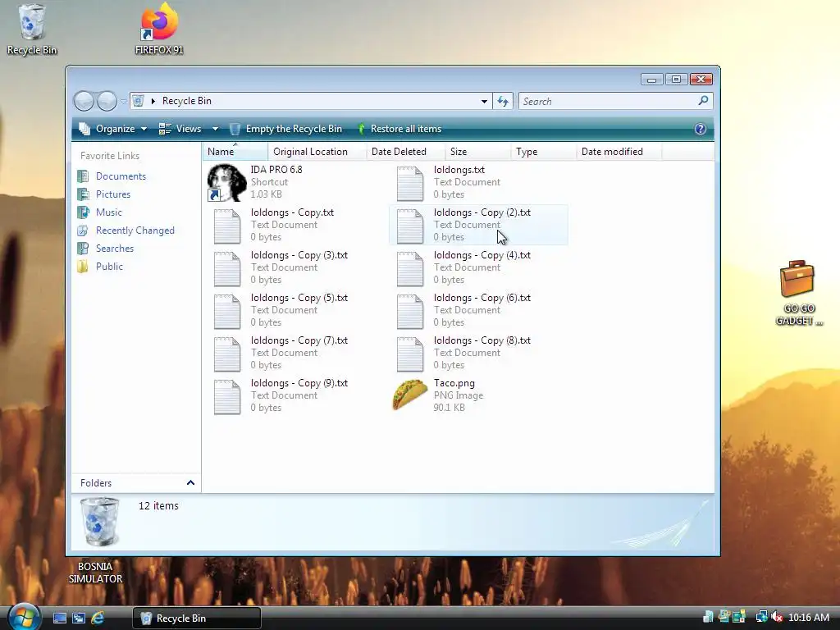Select the loldongs - Copy (9).txt file icon
840x630 pixels.
click(x=227, y=396)
